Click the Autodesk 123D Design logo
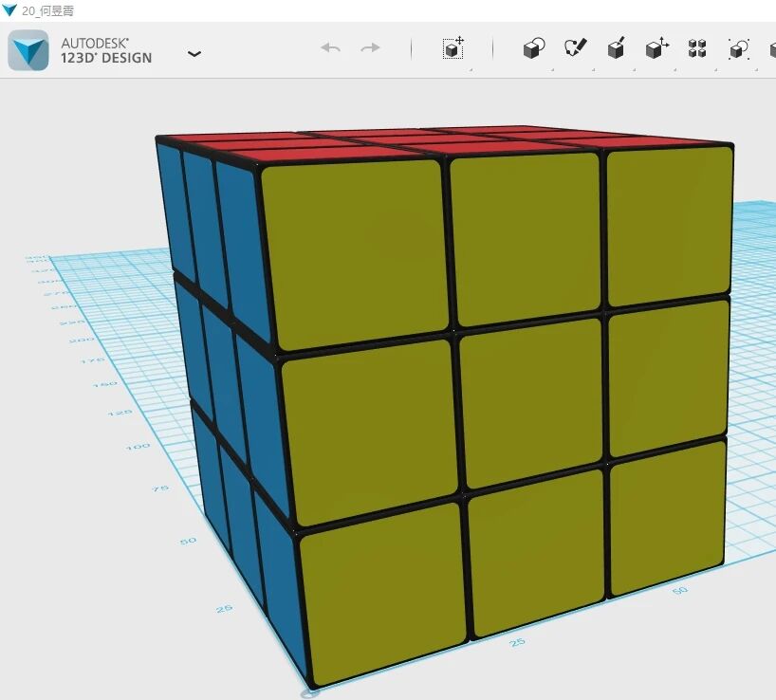This screenshot has height=700, width=776. tap(28, 49)
